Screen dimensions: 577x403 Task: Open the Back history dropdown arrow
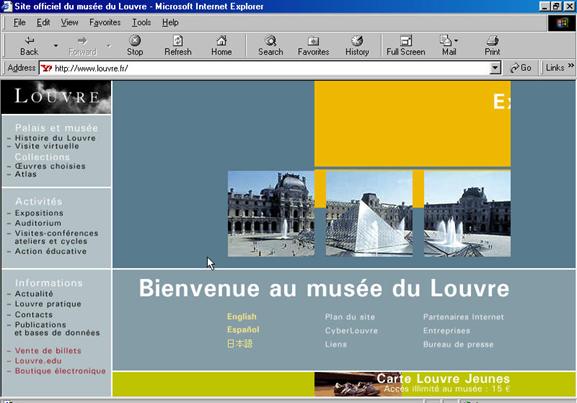point(56,46)
